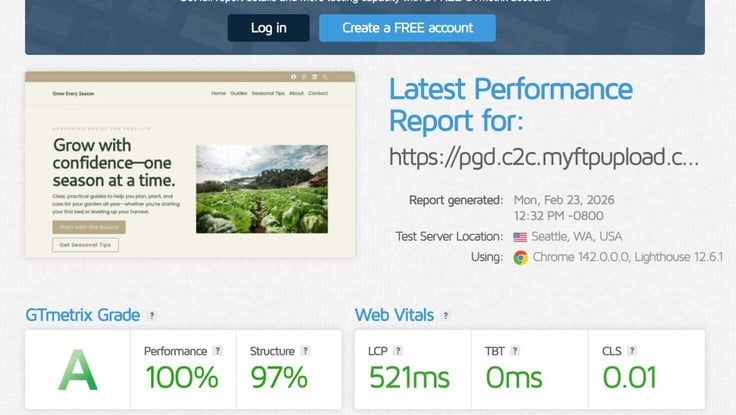Click Create a FREE account button

click(407, 28)
